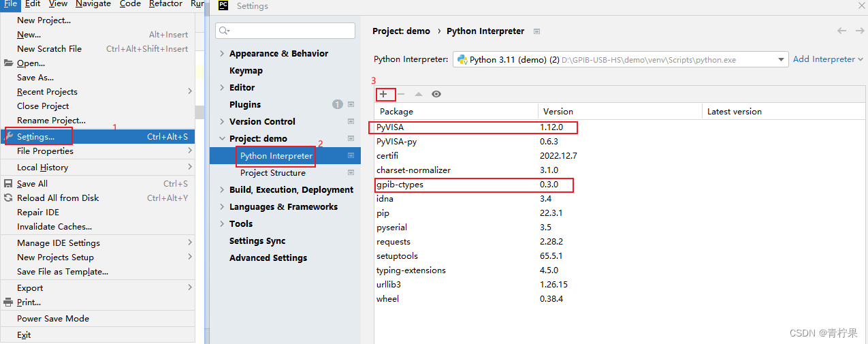The height and width of the screenshot is (344, 868).
Task: Click project-level icon next to Version Control
Action: pos(351,121)
